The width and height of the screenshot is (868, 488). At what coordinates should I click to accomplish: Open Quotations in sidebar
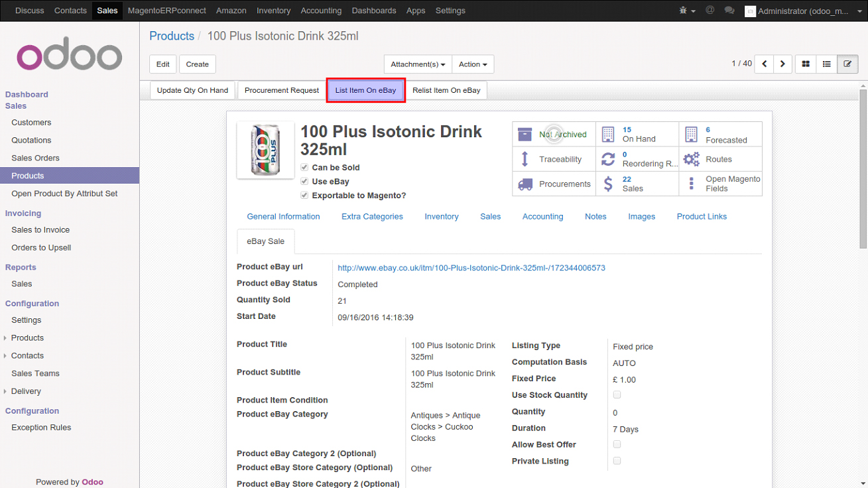(x=31, y=140)
